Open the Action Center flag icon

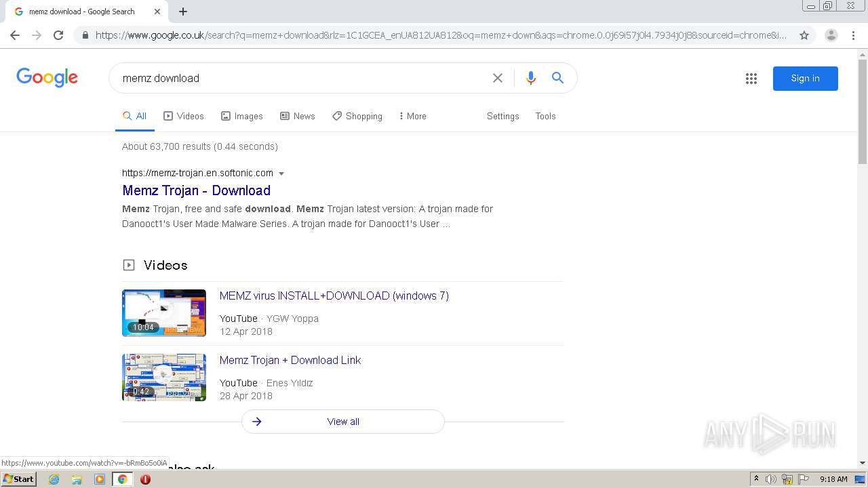(x=804, y=479)
